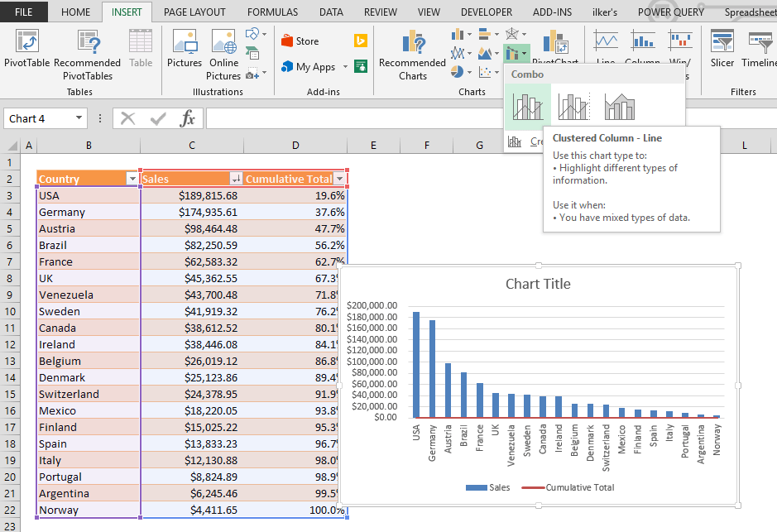Insert a PivotChart
777x532 pixels.
coord(555,46)
